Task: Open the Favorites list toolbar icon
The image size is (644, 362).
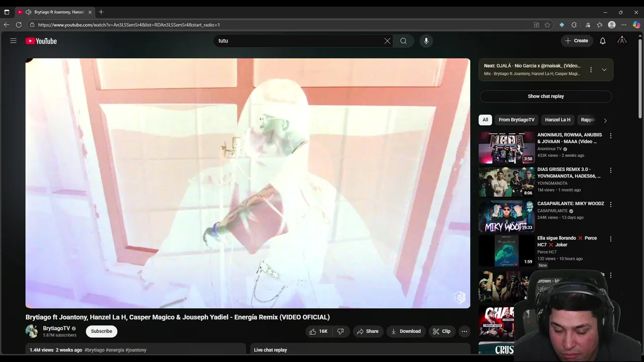Action: click(x=600, y=25)
